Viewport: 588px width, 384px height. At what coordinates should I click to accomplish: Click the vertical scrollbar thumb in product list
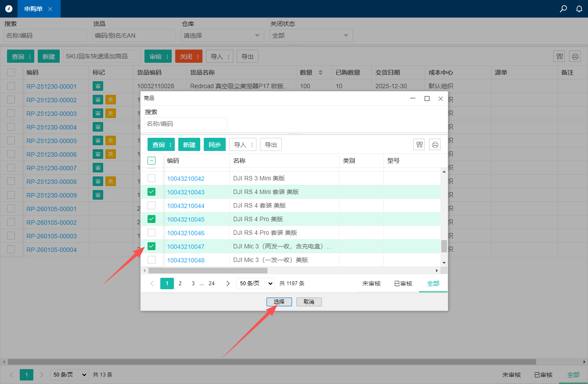(x=444, y=246)
